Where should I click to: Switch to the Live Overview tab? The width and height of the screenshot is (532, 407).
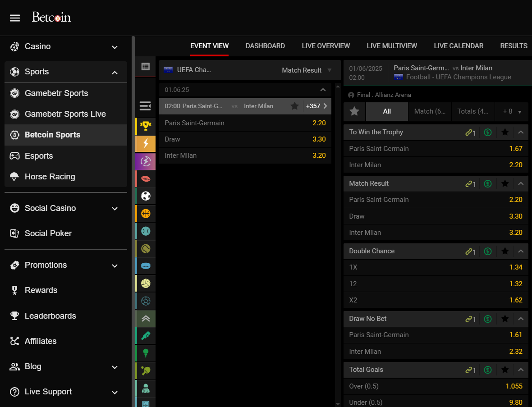326,46
